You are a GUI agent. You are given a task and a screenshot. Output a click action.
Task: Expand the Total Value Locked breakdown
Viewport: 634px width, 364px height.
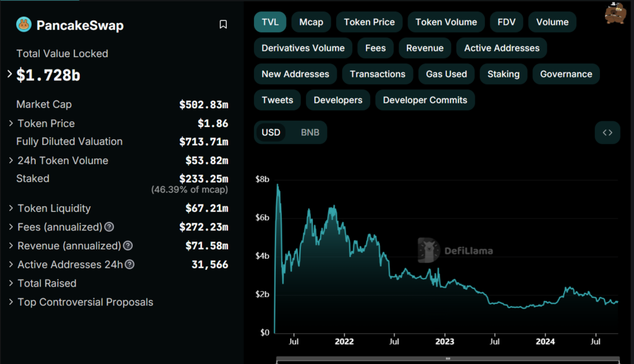[10, 74]
